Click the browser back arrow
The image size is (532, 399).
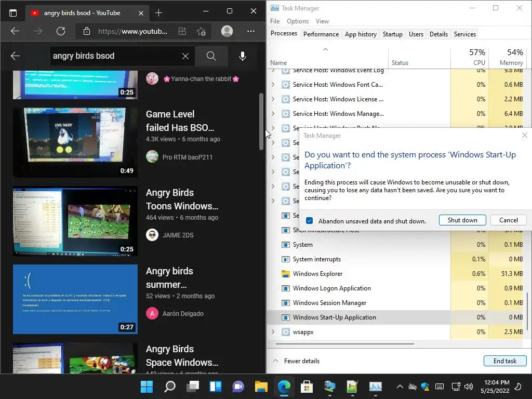click(x=15, y=31)
